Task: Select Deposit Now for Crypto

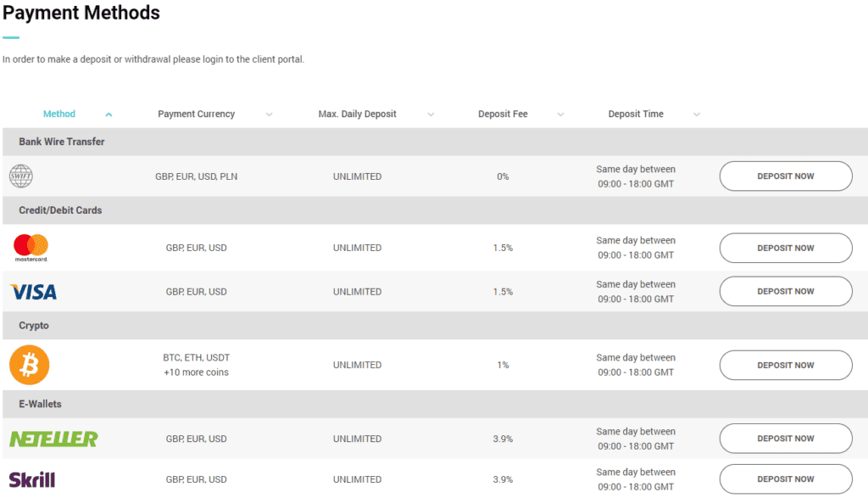Action: point(785,365)
